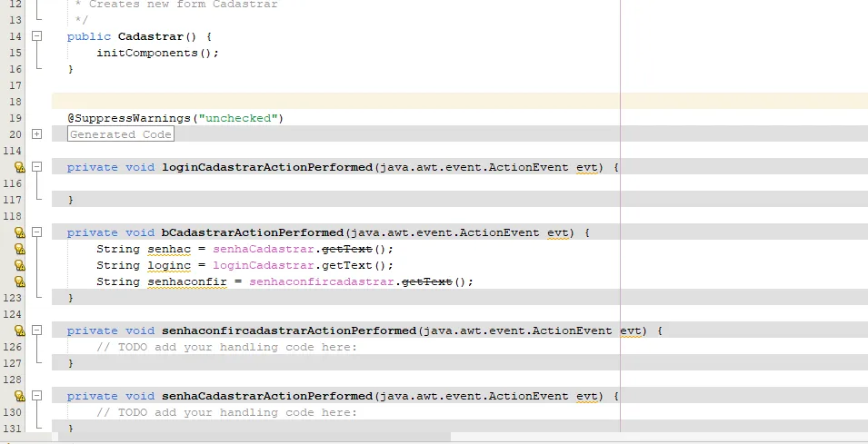Collapse the senhaCadastrarActionPerformed method fold
Image resolution: width=868 pixels, height=444 pixels.
click(36, 395)
